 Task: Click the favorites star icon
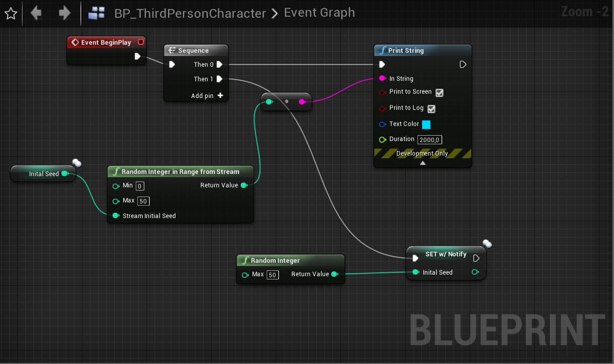pos(11,13)
